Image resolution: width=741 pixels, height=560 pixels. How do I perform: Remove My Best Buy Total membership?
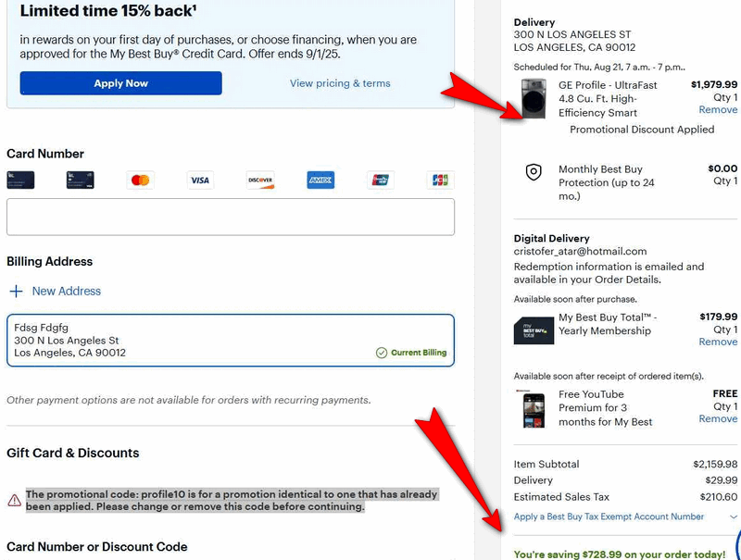(718, 342)
